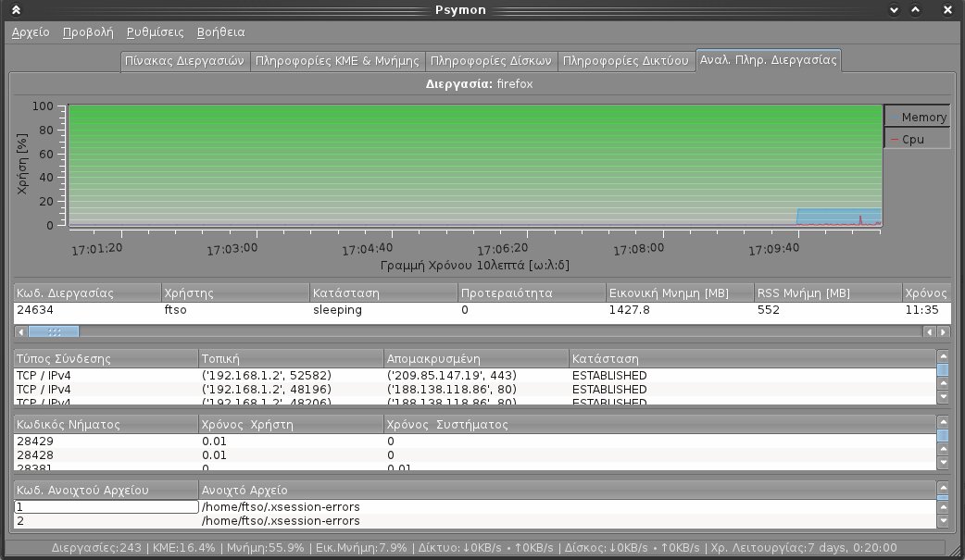Click the Χρόνος column header
The width and height of the screenshot is (965, 560).
click(x=926, y=292)
